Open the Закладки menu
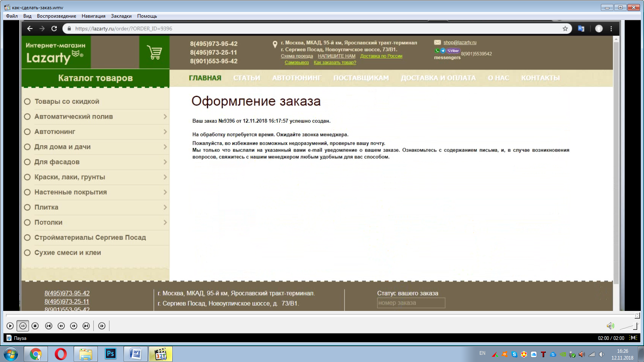The height and width of the screenshot is (362, 644). click(121, 16)
